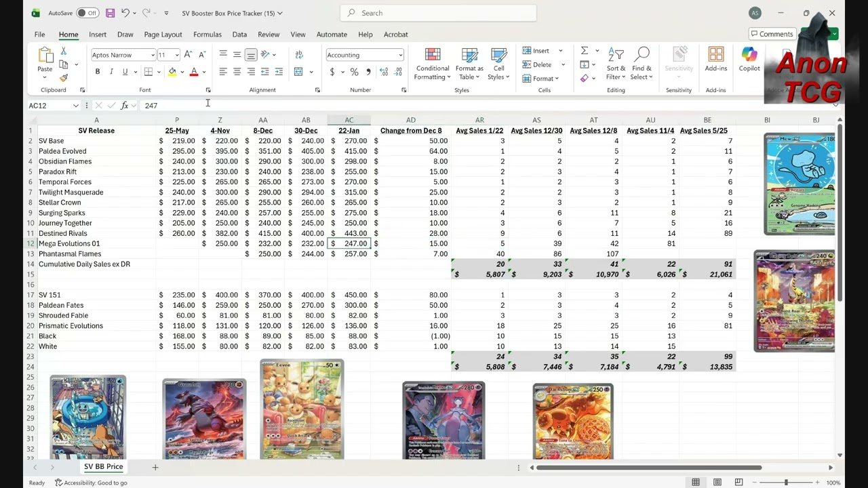Screen dimensions: 868x488
Task: Center text horizontally
Action: tap(237, 72)
